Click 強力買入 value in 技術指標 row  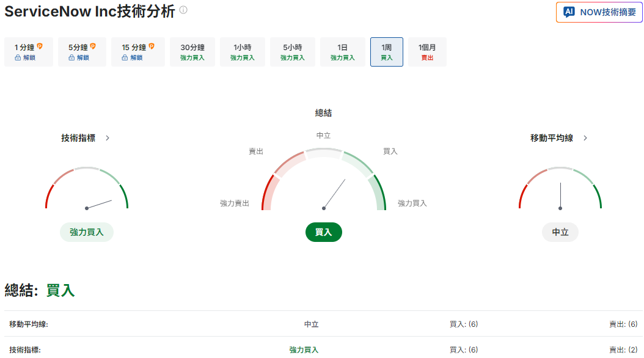pyautogui.click(x=304, y=350)
